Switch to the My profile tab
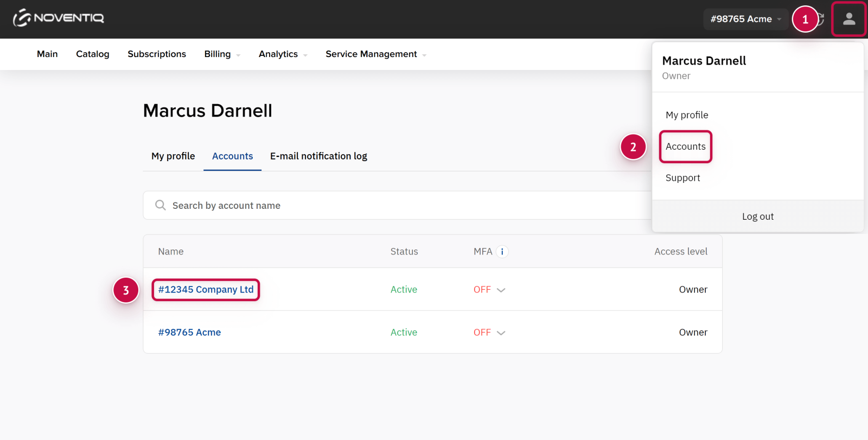The image size is (868, 440). [x=173, y=156]
